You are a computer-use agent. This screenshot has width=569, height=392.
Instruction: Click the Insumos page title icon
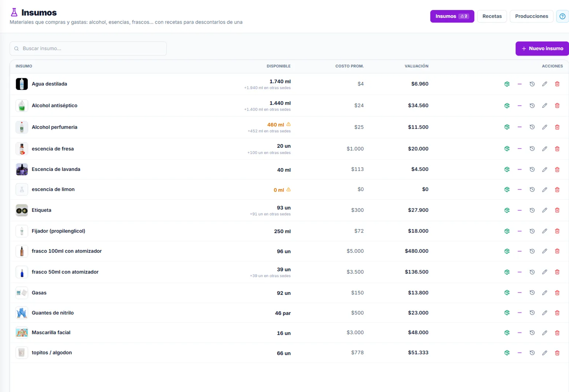click(14, 13)
